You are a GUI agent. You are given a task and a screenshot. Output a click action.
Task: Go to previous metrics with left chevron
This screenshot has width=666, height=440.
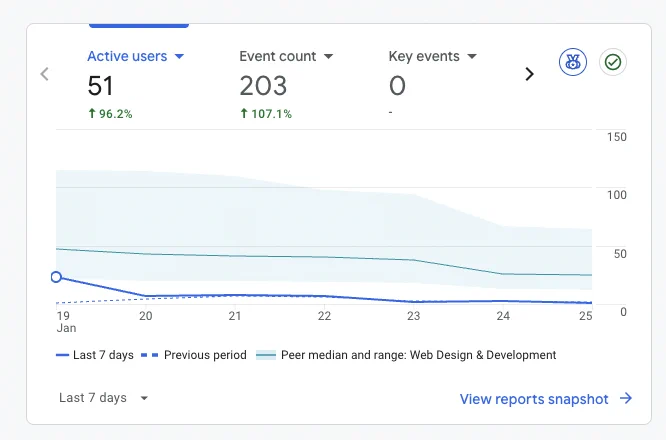[45, 74]
